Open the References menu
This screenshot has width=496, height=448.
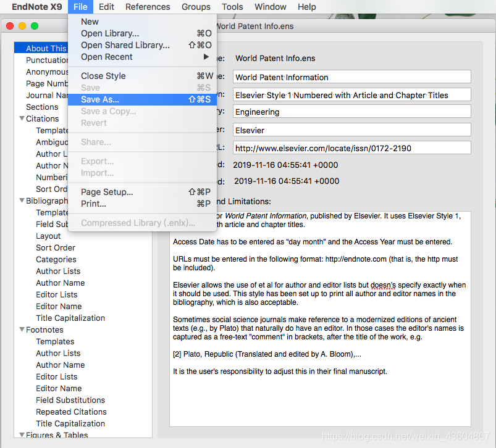(148, 7)
